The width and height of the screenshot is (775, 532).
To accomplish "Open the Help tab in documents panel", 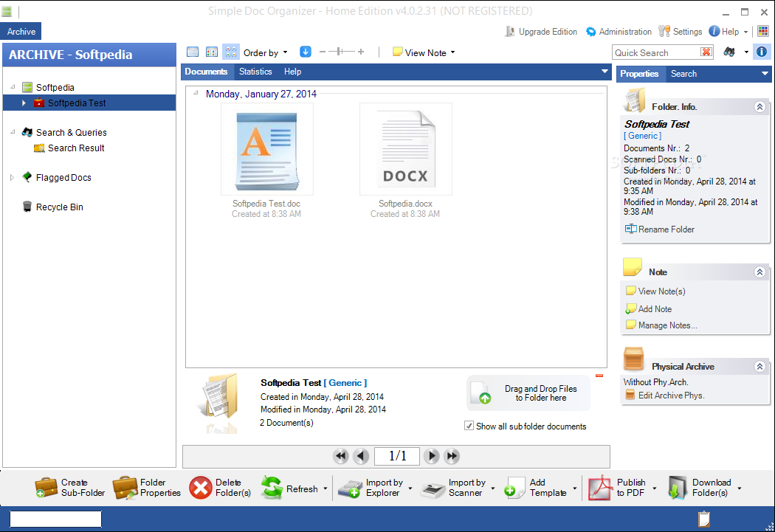I will [x=292, y=72].
